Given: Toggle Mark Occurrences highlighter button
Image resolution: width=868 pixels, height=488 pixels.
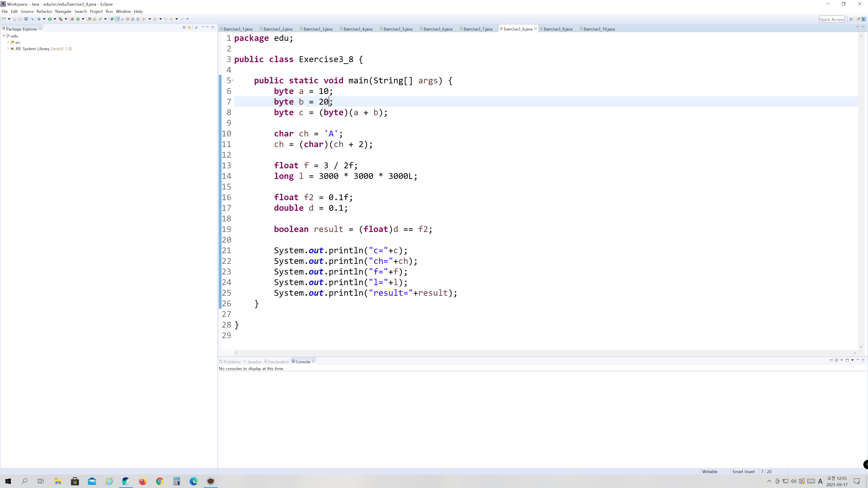Looking at the screenshot, I should click(x=117, y=19).
